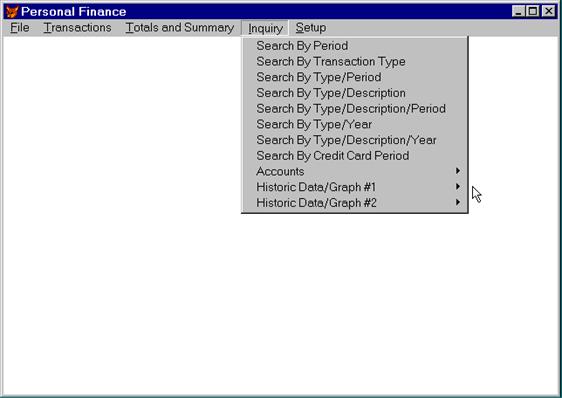The height and width of the screenshot is (398, 562).
Task: Close the open Inquiry menu
Action: [265, 28]
